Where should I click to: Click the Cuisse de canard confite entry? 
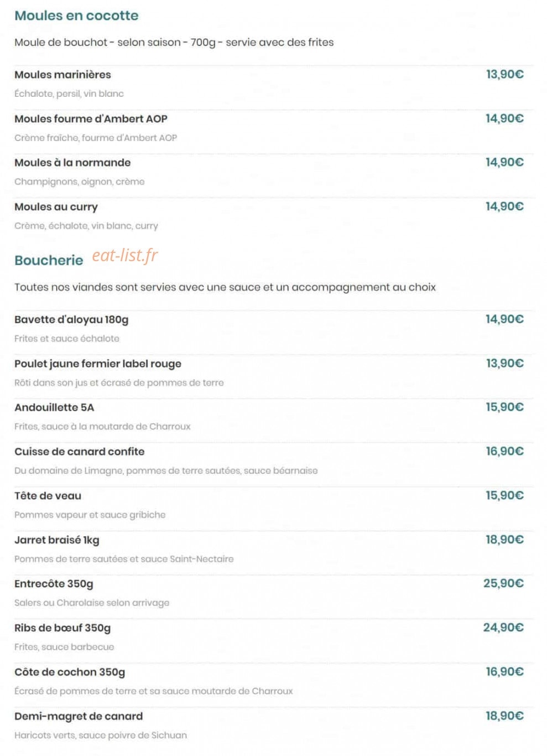(x=79, y=452)
